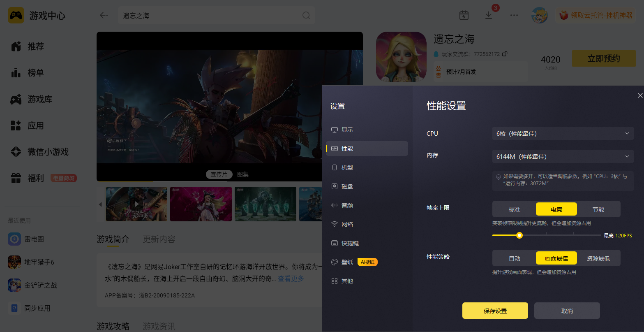Image resolution: width=644 pixels, height=332 pixels.
Task: Click the download queue icon with badge
Action: 489,15
